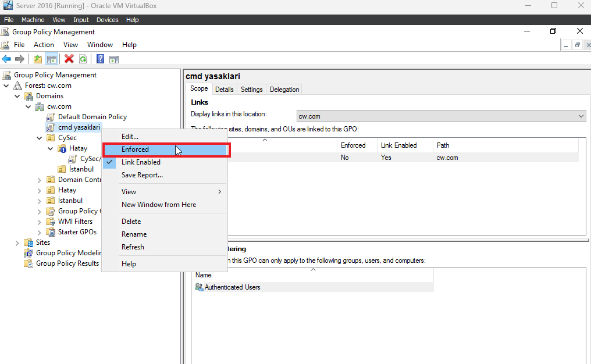Click the Authenticated Users group icon
Viewport: 591px width, 364px height.
click(199, 287)
